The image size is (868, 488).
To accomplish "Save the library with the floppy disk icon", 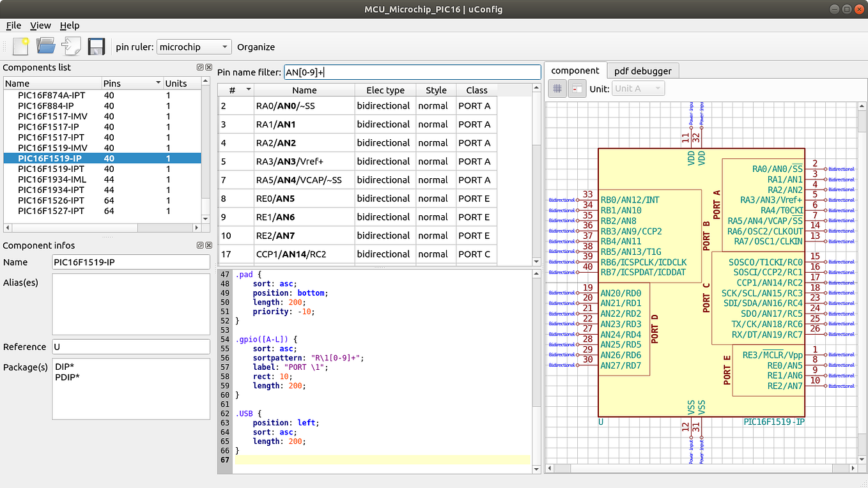I will click(97, 46).
